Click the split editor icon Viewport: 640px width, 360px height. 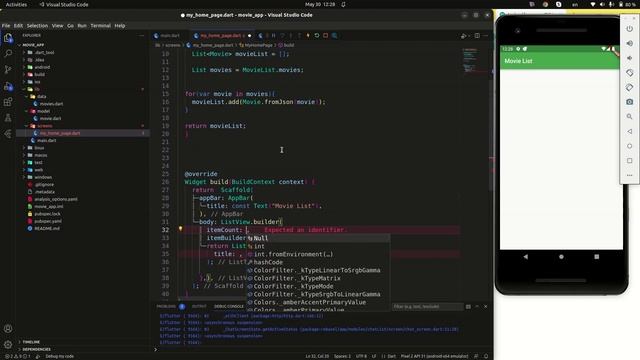point(477,36)
